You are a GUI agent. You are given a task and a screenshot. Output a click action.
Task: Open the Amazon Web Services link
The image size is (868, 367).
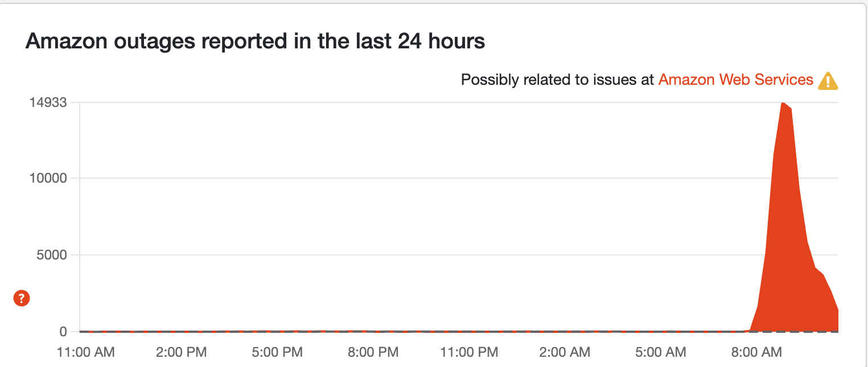pos(735,80)
